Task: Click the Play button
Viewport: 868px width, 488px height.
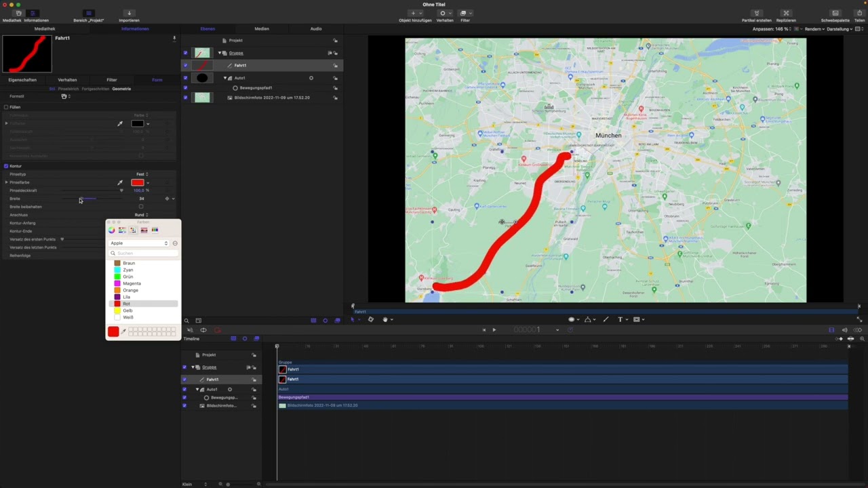Action: click(x=494, y=330)
